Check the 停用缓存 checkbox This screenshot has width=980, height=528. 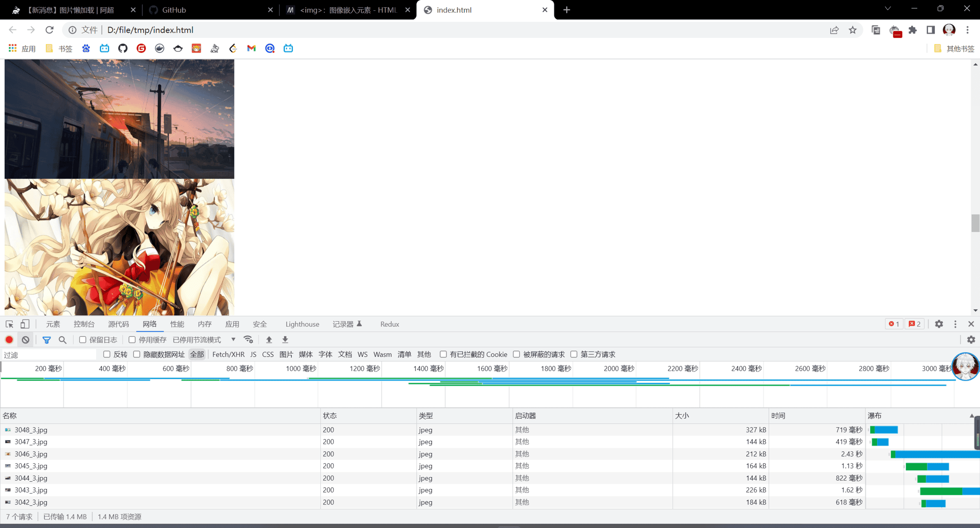pyautogui.click(x=132, y=340)
